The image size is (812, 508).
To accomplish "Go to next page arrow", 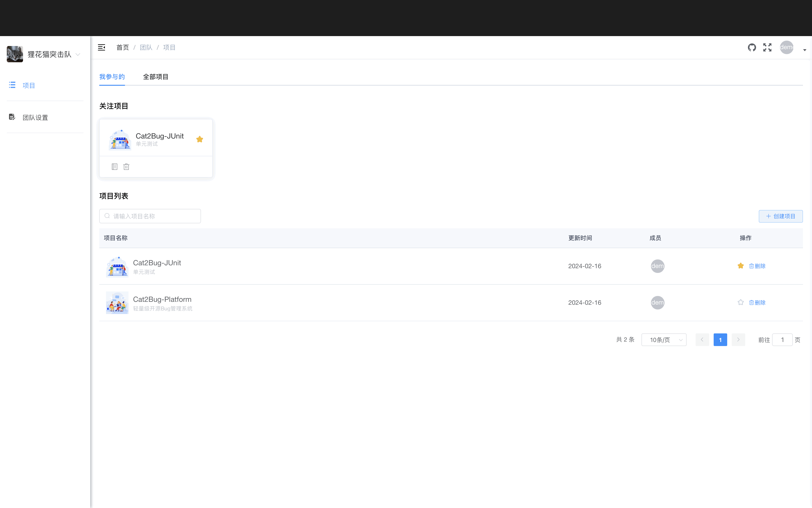I will (738, 340).
